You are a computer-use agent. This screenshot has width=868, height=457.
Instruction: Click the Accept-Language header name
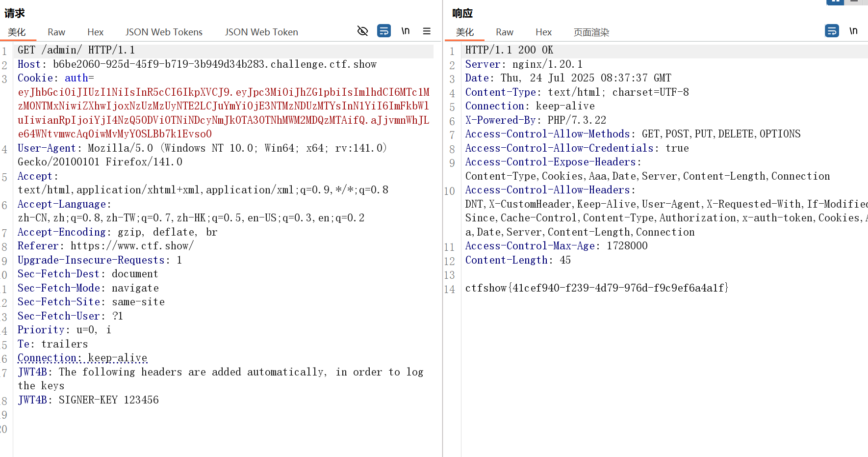pyautogui.click(x=64, y=204)
